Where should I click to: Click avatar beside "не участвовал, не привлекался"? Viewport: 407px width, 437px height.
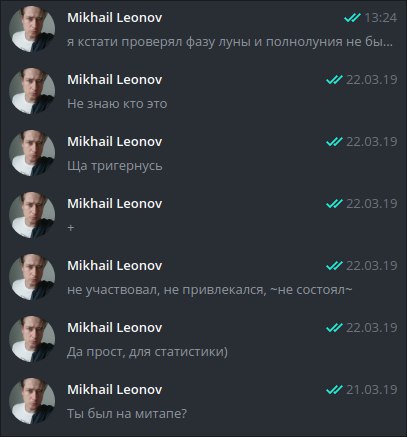click(x=32, y=277)
